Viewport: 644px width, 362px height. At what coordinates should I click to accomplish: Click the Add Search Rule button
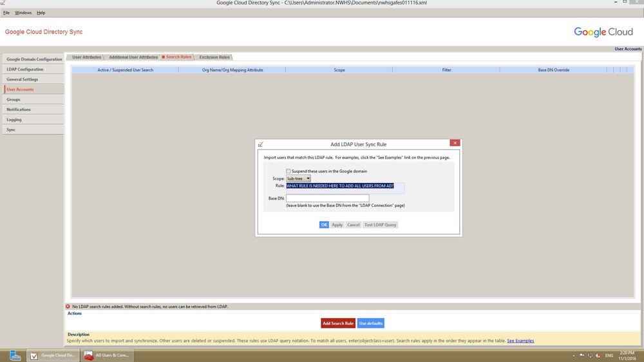338,323
